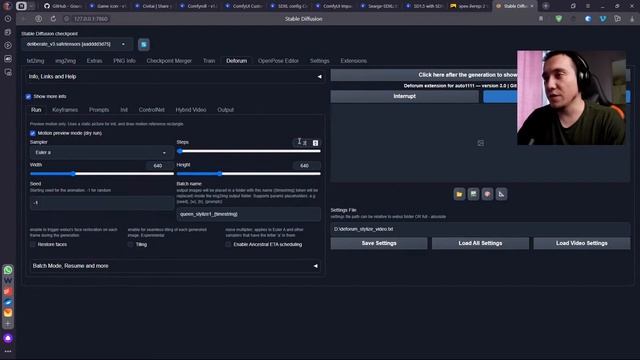Image resolution: width=640 pixels, height=360 pixels.
Task: Open the yellow folder output icon
Action: (459, 194)
